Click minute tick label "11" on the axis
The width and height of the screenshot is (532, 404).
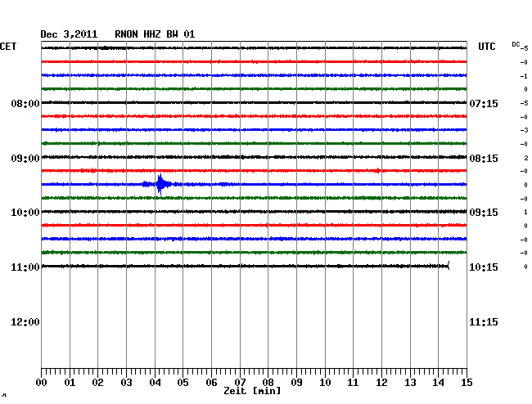[x=353, y=383]
